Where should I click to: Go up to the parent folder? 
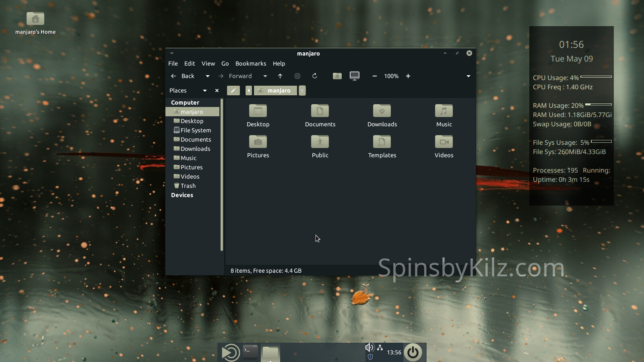pos(280,76)
